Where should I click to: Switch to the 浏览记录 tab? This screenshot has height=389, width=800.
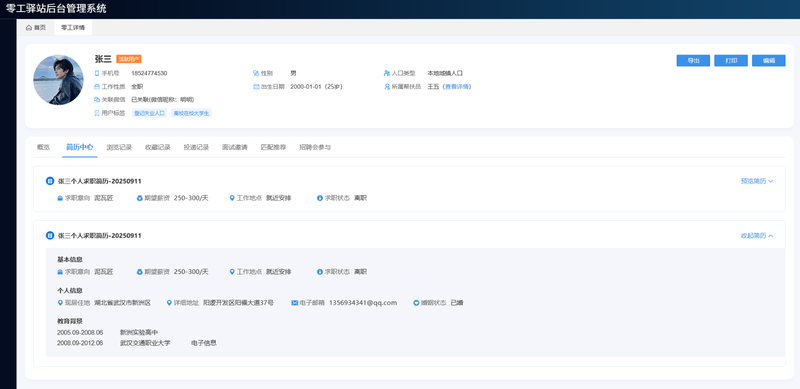(x=119, y=147)
